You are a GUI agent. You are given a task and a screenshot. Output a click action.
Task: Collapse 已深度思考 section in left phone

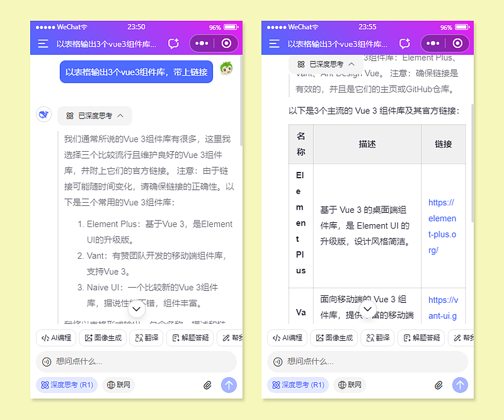[x=95, y=116]
